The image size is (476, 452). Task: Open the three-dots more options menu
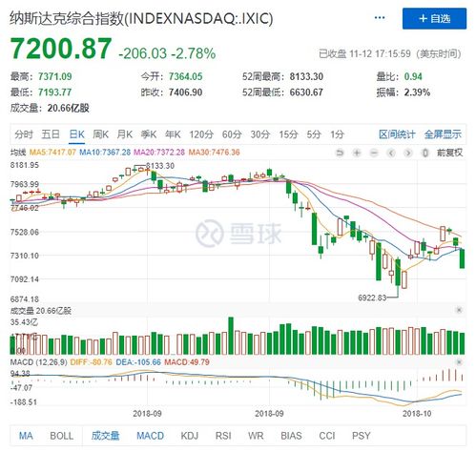380,18
